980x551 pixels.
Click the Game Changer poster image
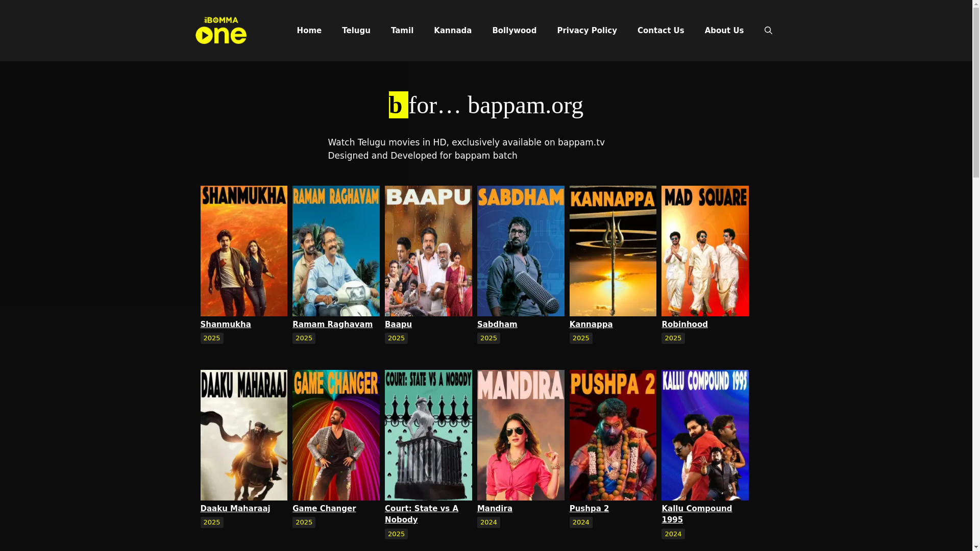[x=336, y=435]
